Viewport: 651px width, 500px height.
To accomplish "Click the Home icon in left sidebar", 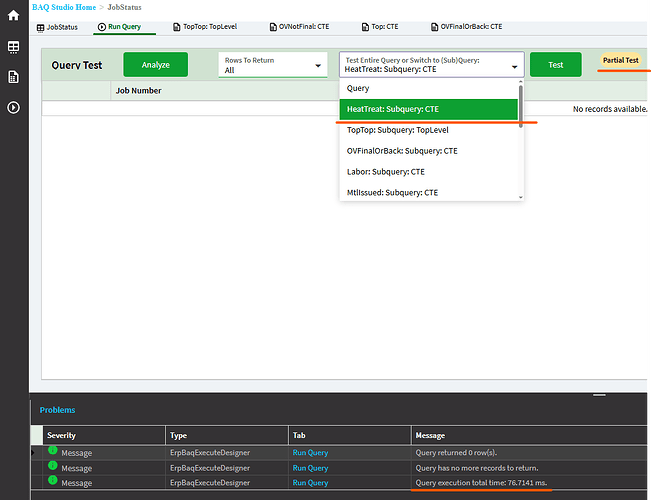I will tap(13, 17).
